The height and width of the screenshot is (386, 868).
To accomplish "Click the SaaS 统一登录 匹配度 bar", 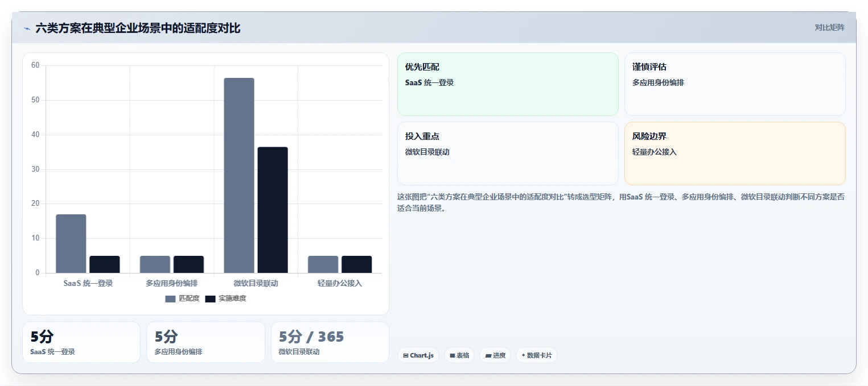I will click(71, 243).
